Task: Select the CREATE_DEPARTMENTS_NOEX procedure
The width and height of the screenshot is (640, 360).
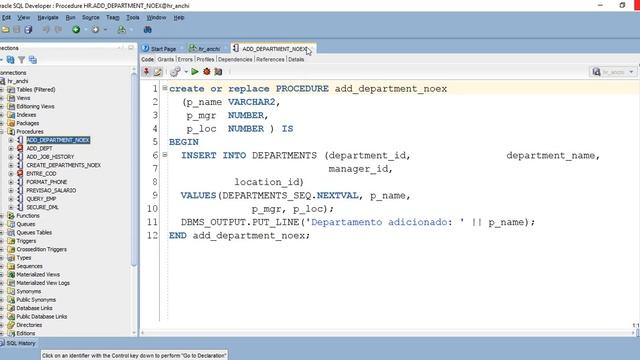Action: [x=64, y=165]
